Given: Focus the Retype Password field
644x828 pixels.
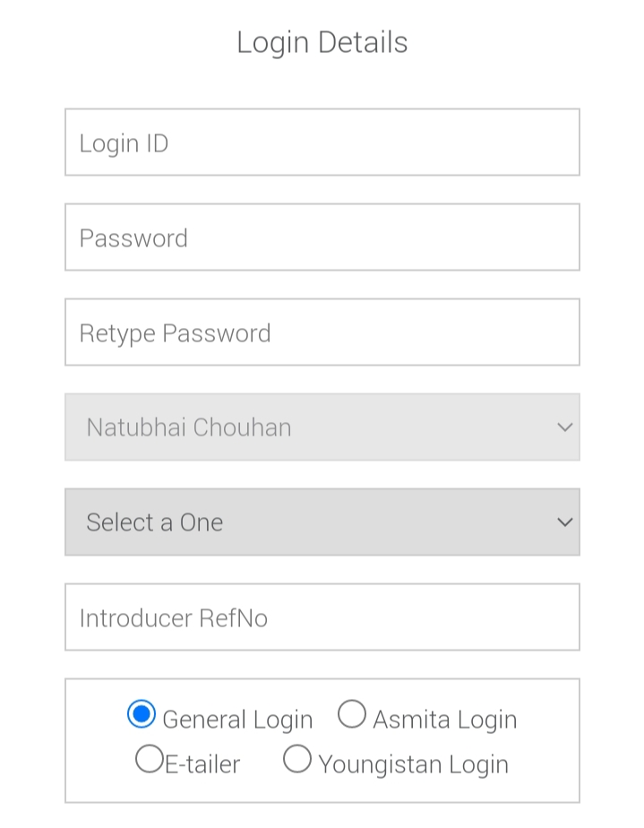Looking at the screenshot, I should 322,332.
